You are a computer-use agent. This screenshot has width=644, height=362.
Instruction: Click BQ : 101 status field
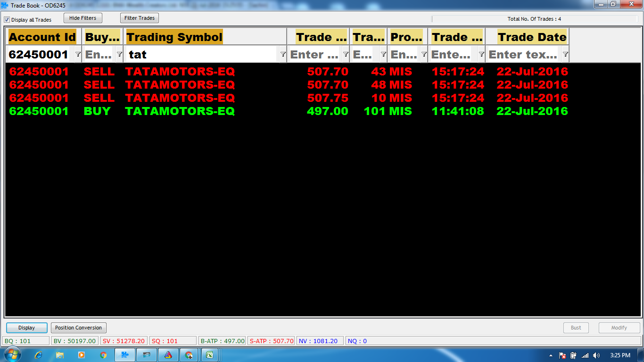tap(26, 341)
